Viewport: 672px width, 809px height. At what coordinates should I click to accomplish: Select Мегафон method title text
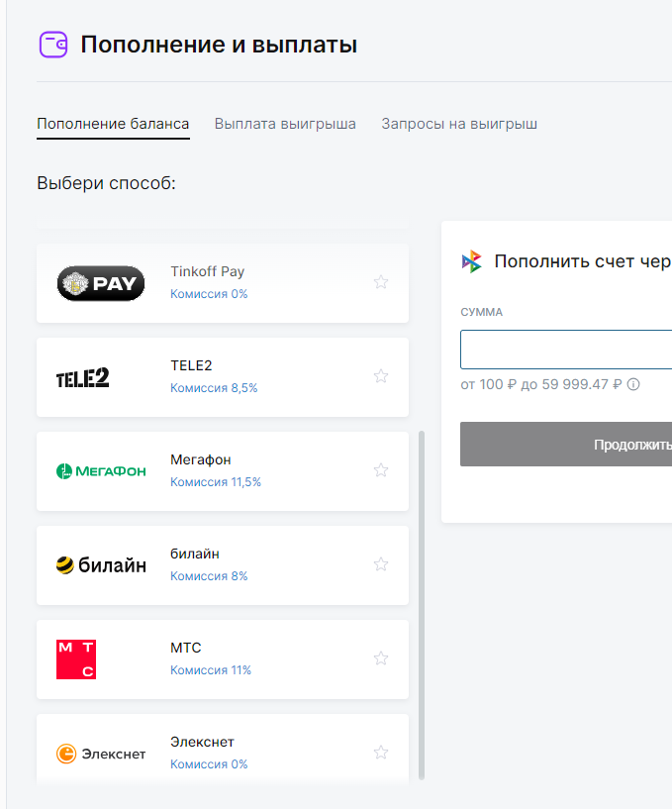point(201,459)
